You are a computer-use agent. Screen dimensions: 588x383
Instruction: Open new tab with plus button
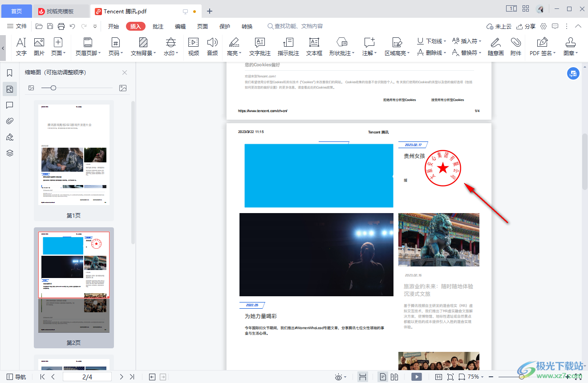tap(210, 11)
